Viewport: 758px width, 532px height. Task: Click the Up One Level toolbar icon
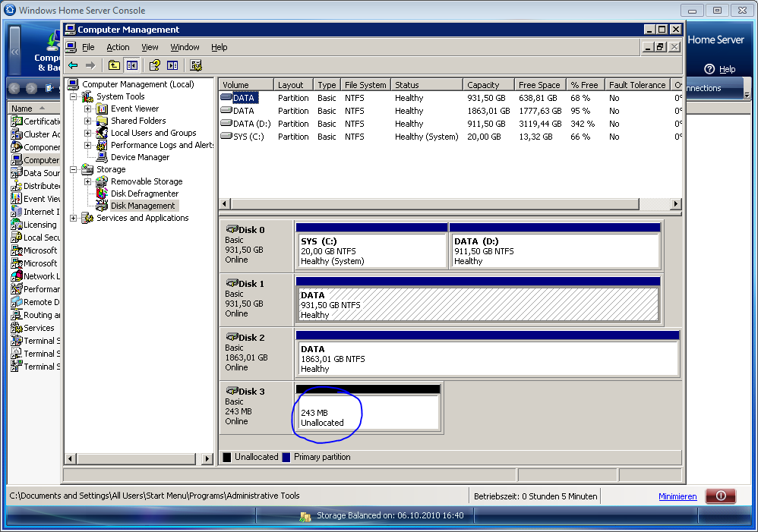[x=114, y=65]
